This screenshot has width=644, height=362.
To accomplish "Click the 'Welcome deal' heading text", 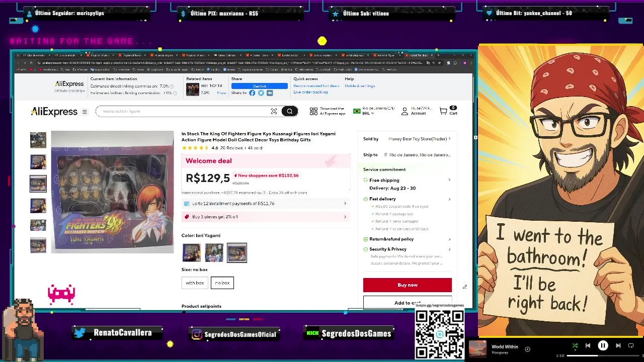I will tap(209, 161).
